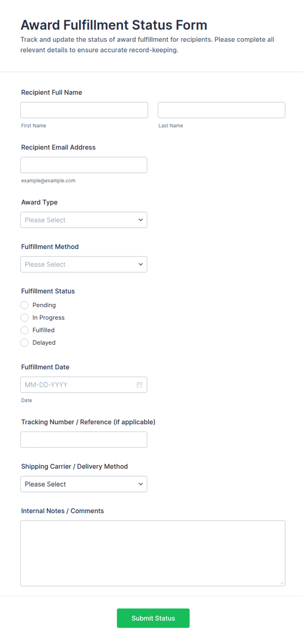This screenshot has height=644, width=303.
Task: Select the Delayed radio button
Action: coord(24,343)
